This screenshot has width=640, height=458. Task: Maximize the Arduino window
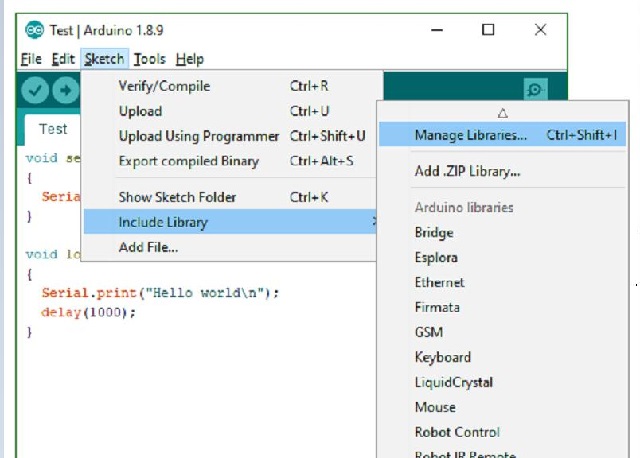point(488,30)
